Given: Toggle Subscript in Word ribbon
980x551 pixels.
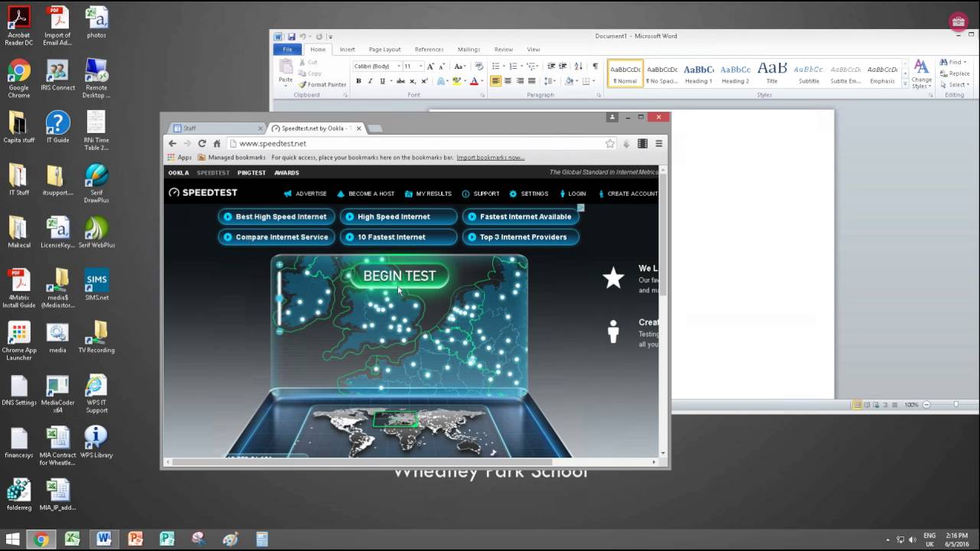Looking at the screenshot, I should 413,81.
